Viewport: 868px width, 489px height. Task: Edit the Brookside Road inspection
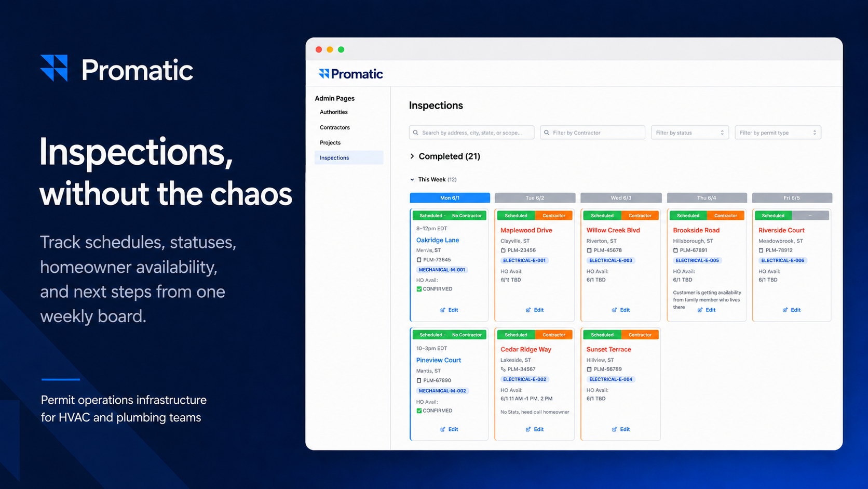707,310
